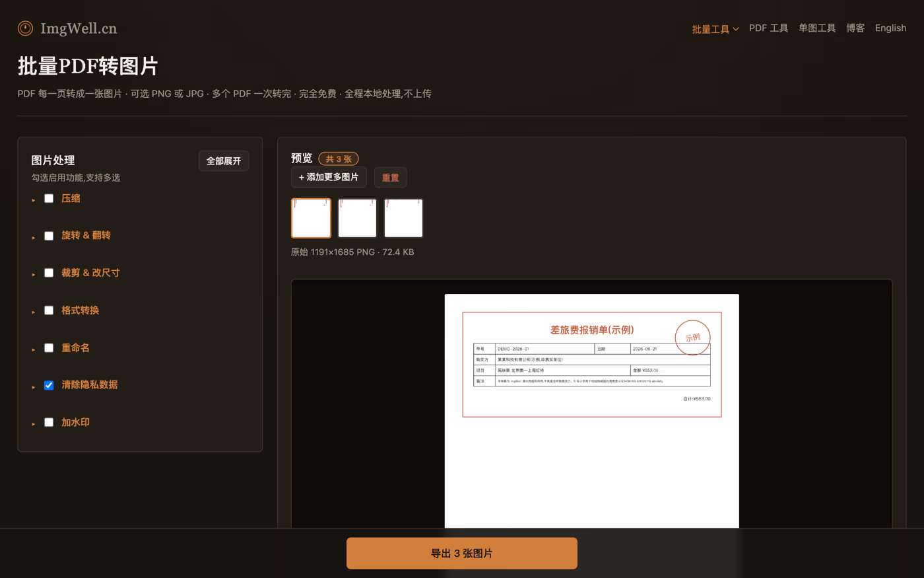924x578 pixels.
Task: Switch language to English
Action: pyautogui.click(x=890, y=28)
